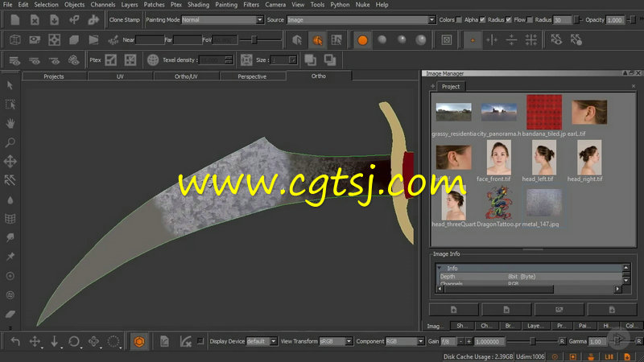Pick the marquee select tool in sidebar
Screen dimensions: 644x362
pyautogui.click(x=10, y=105)
